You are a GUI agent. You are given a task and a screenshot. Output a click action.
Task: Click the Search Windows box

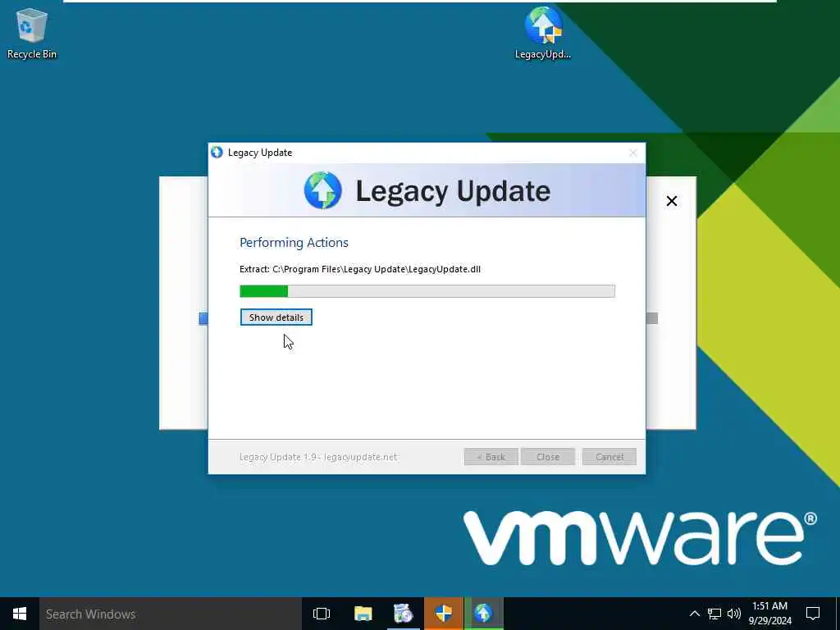(171, 614)
